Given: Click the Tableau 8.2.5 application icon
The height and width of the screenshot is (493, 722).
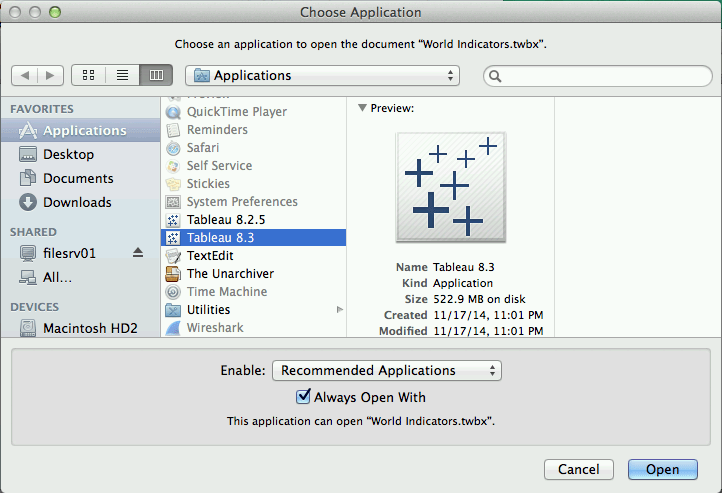Looking at the screenshot, I should coord(172,219).
